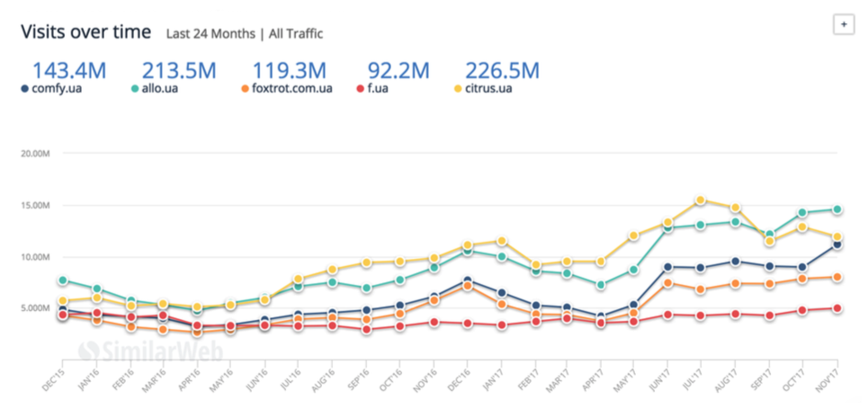Click allo.ua data point at NOV'17

837,209
